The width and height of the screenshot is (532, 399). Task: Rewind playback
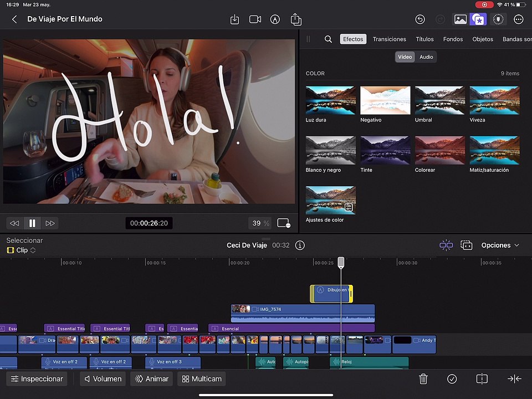[14, 223]
